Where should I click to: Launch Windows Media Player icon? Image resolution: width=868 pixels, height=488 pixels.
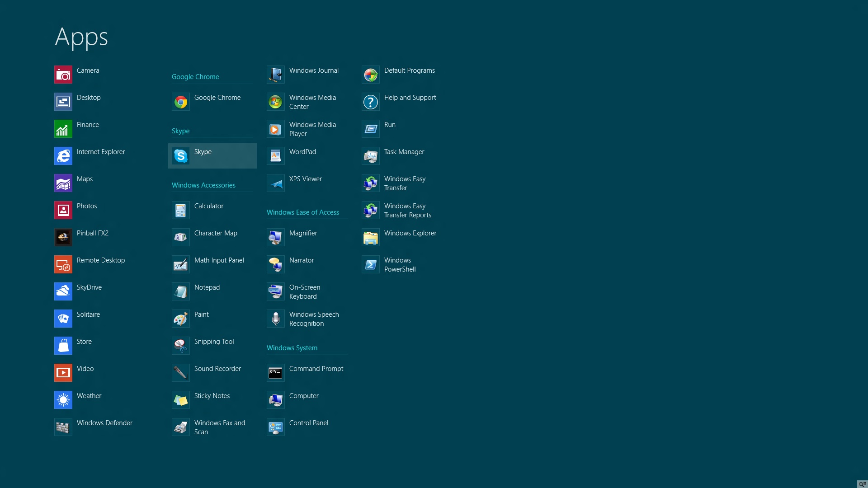(x=276, y=129)
